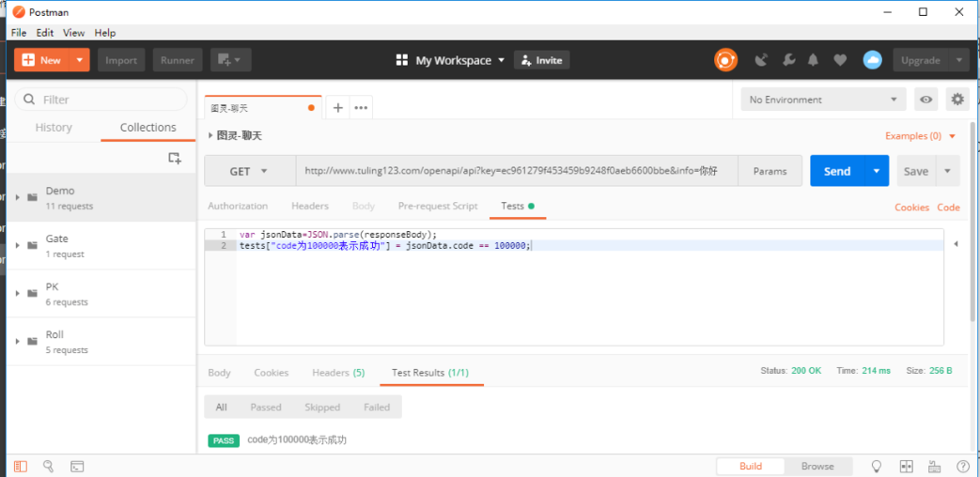Open the GET method dropdown

pos(250,171)
